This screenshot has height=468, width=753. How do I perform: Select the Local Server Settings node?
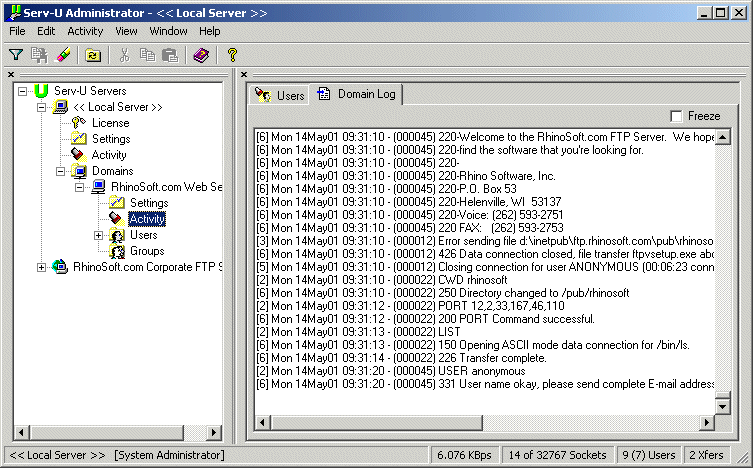110,139
